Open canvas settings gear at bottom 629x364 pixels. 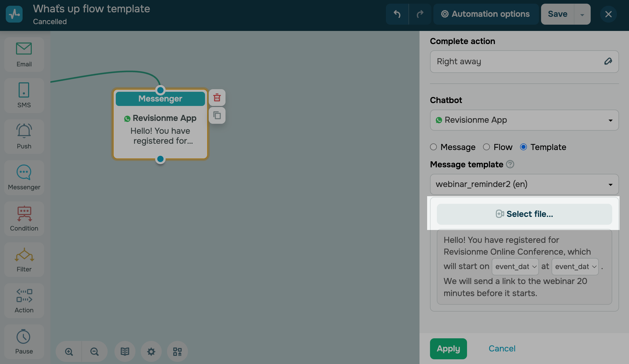point(151,351)
